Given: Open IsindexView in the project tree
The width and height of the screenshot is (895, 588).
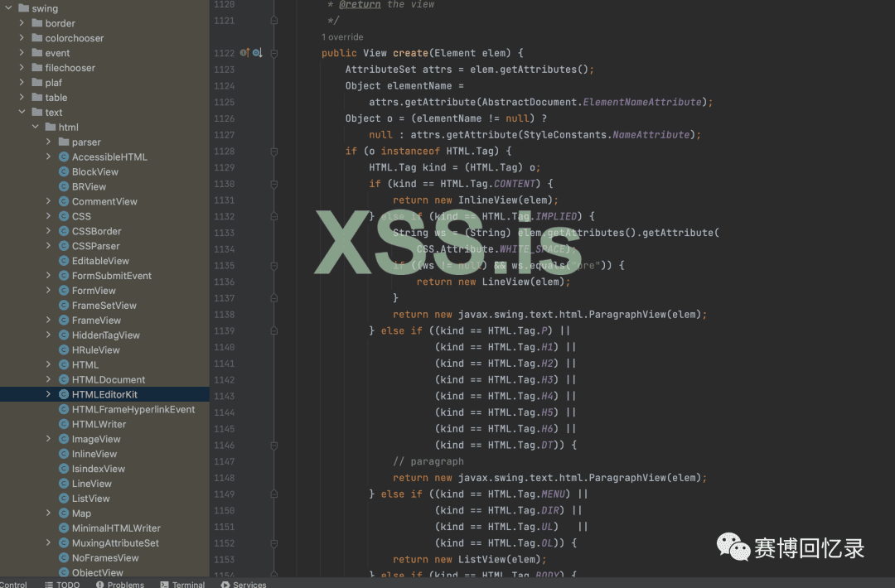Looking at the screenshot, I should 98,469.
